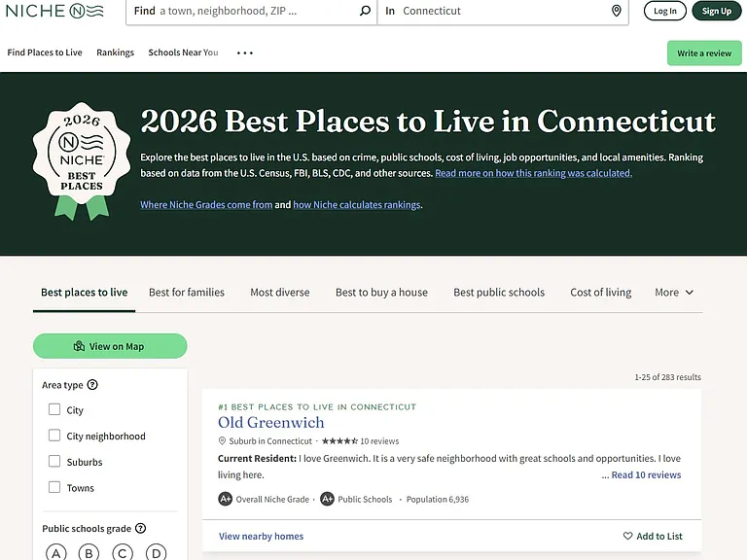Open Schools Near You navigation item
747x560 pixels.
pyautogui.click(x=184, y=52)
